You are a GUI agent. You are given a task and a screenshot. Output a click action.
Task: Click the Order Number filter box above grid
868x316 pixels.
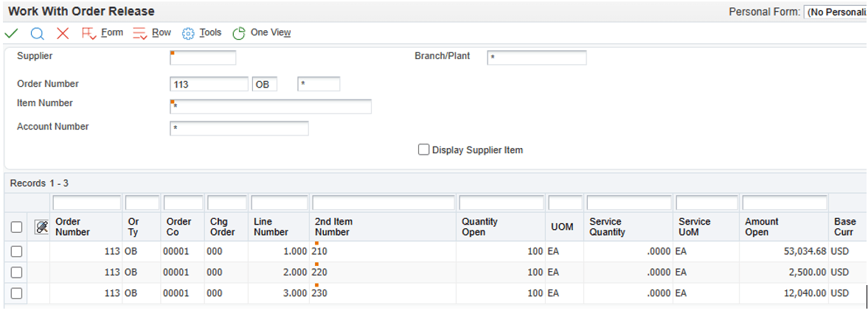86,203
